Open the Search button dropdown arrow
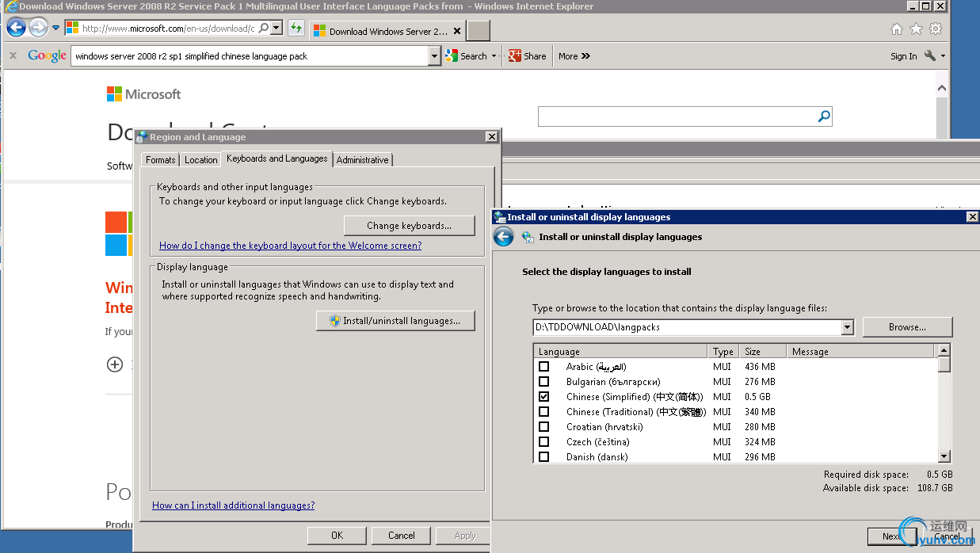Viewport: 980px width, 553px height. (x=494, y=56)
